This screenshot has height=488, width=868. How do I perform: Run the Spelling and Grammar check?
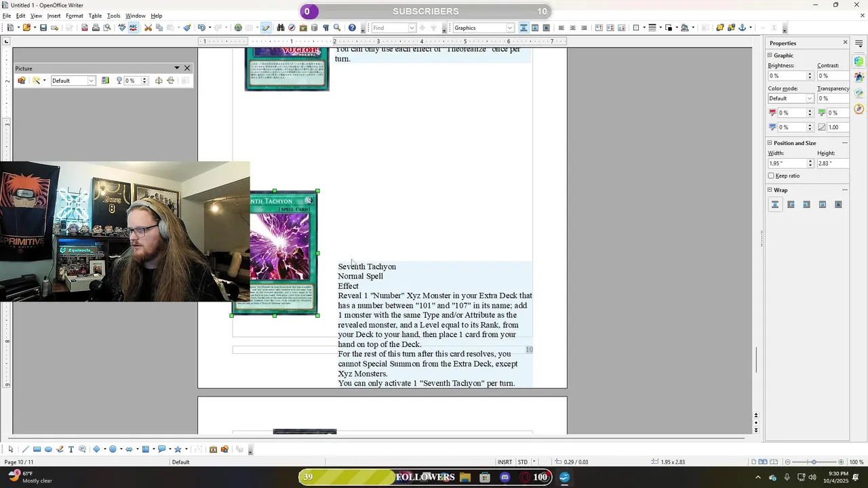[x=122, y=28]
